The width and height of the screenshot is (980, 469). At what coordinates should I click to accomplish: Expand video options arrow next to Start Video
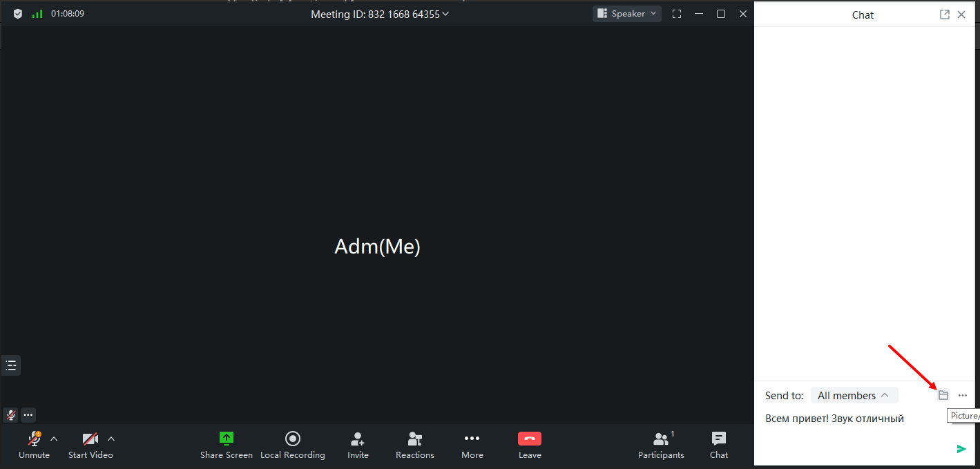(111, 439)
